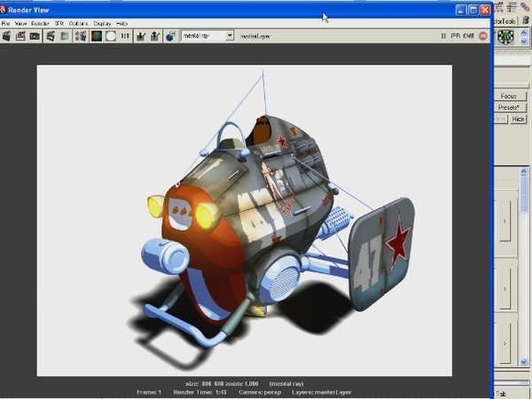Open render diagnostics with the blue globe icon
The image size is (532, 399).
pos(170,36)
